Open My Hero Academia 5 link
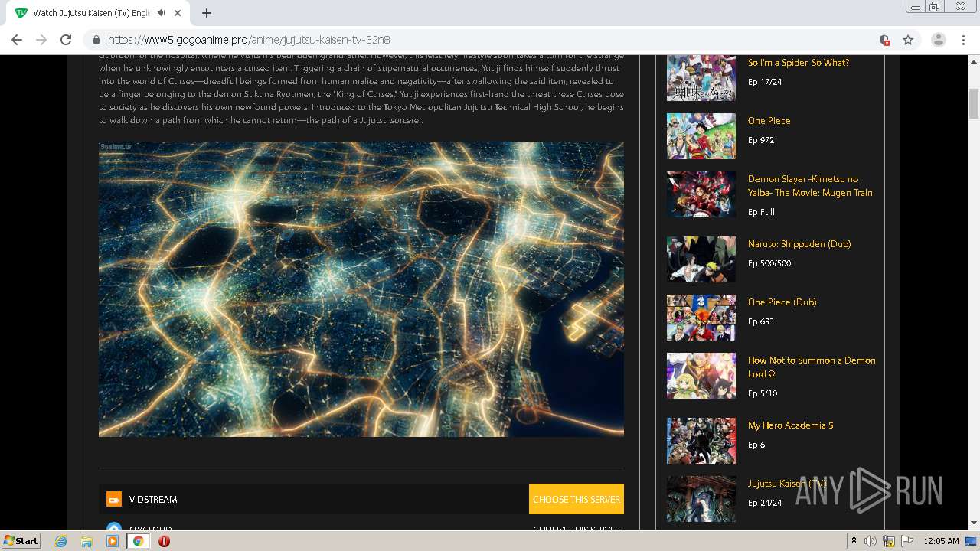980x551 pixels. (791, 425)
